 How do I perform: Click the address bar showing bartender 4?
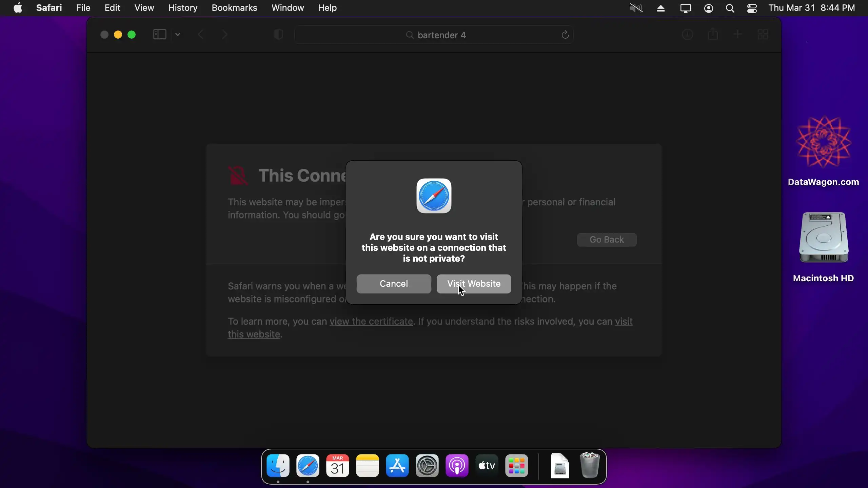[434, 35]
